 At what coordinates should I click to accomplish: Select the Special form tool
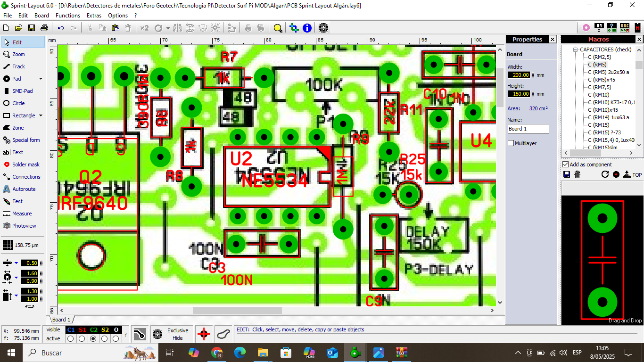tap(22, 140)
